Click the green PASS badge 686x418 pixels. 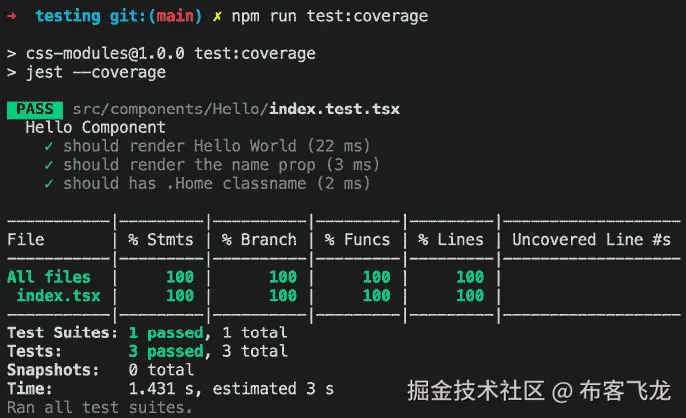point(35,109)
